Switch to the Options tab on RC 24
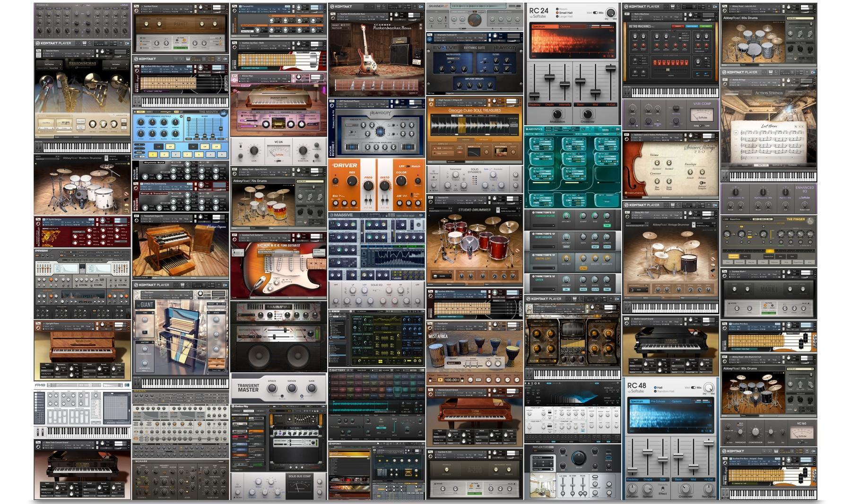The image size is (851, 504). 565,27
